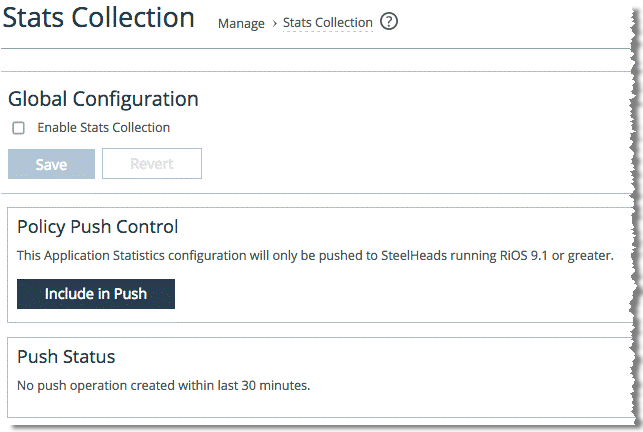This screenshot has height=432, width=643.
Task: Click the SteelHeads running RiOS 9.1 text
Action: pyautogui.click(x=464, y=256)
